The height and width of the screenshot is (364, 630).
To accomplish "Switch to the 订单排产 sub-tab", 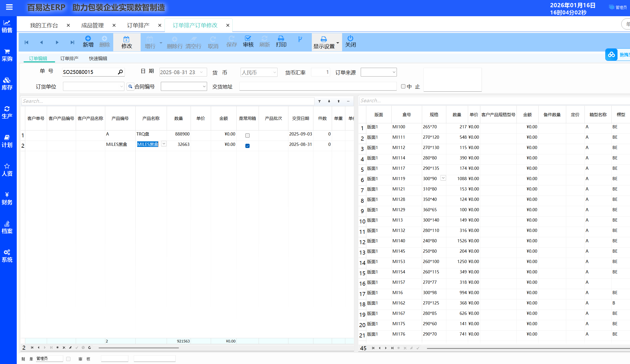I will [x=69, y=58].
